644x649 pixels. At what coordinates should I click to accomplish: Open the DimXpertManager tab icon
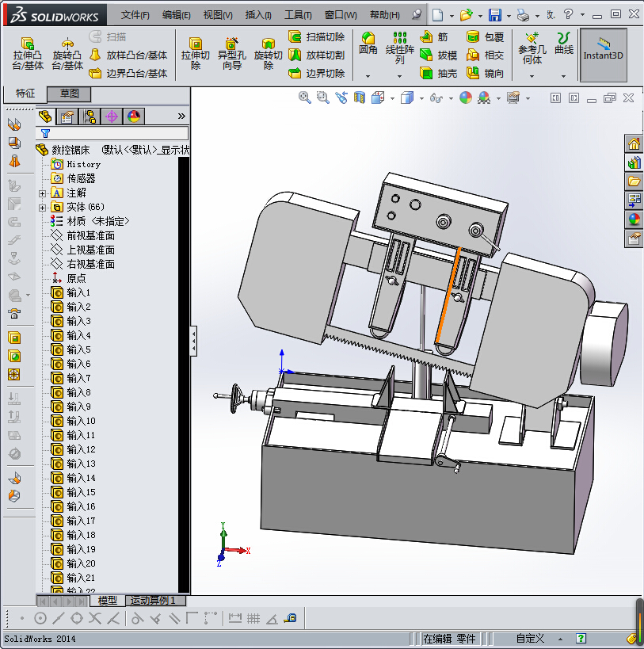pyautogui.click(x=112, y=116)
